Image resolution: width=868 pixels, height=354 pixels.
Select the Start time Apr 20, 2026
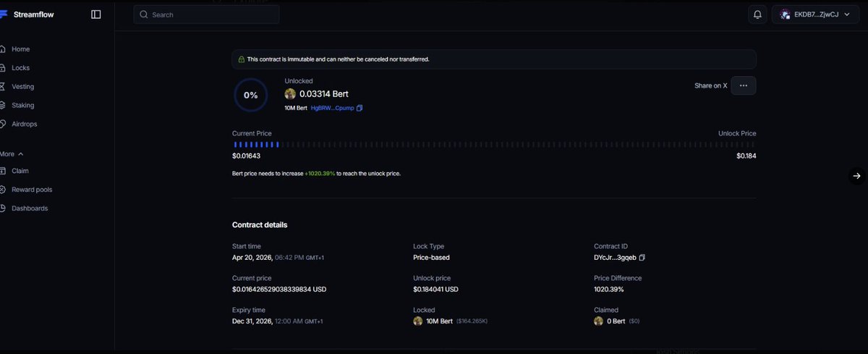tap(252, 258)
